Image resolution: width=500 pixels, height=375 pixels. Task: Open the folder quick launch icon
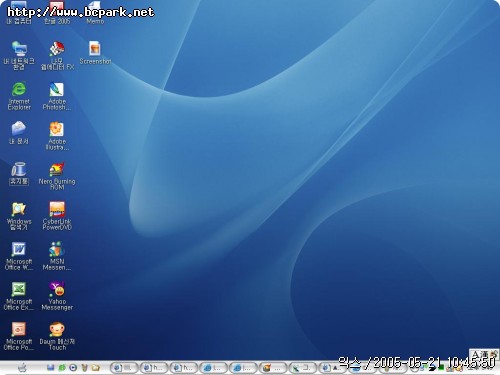point(96,368)
